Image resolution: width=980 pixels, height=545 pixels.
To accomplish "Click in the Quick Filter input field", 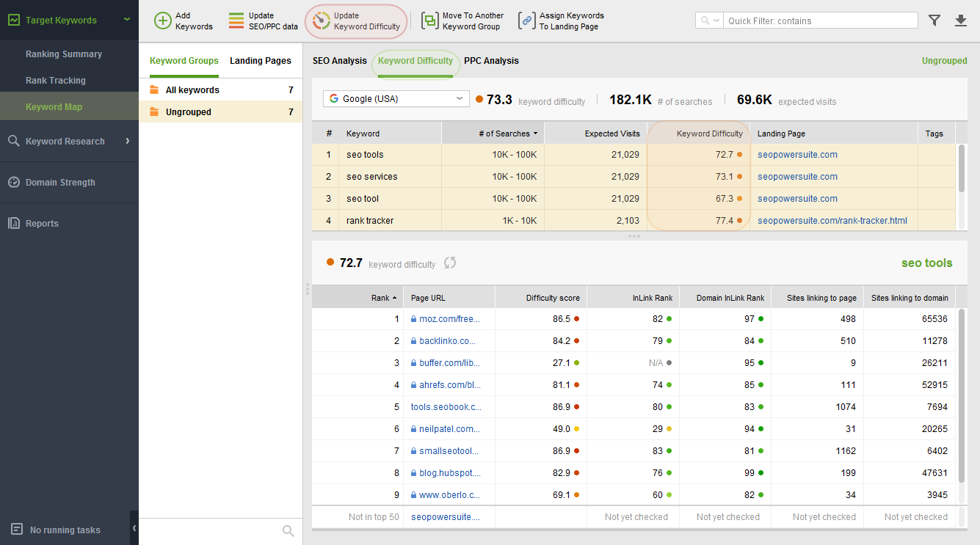I will 820,21.
